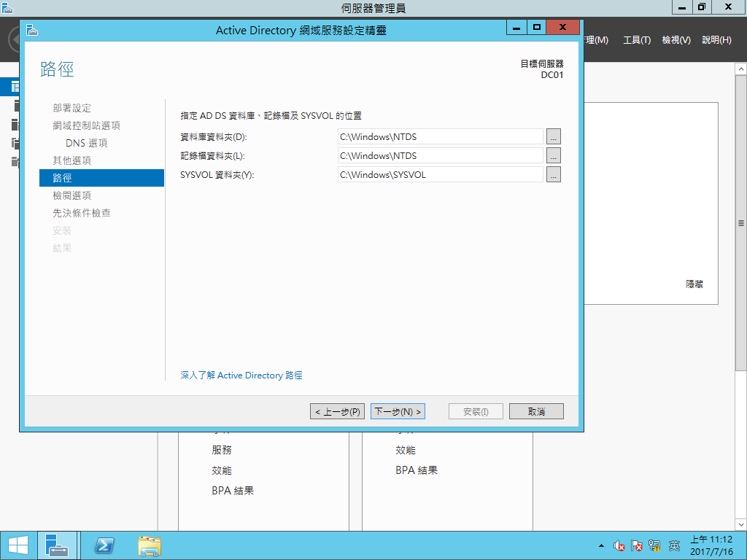Viewport: 747px width, 560px height.
Task: Click the wizard title bar icon
Action: point(32,30)
